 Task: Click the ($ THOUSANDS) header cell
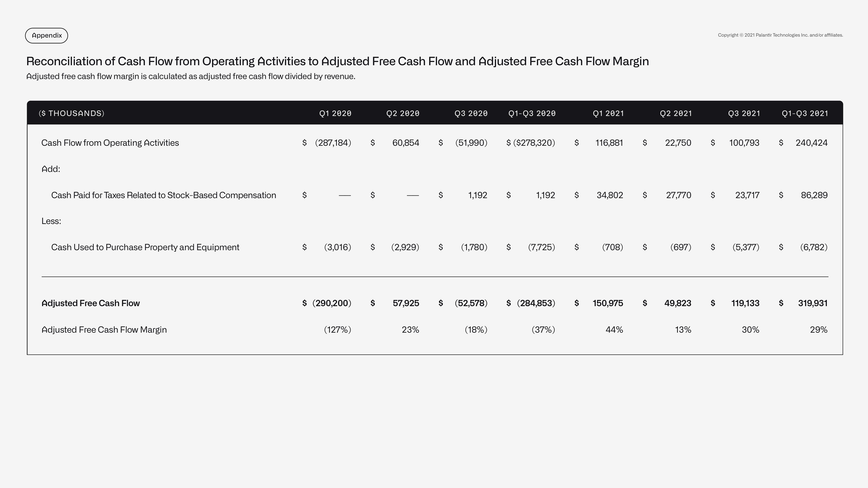[x=71, y=113]
